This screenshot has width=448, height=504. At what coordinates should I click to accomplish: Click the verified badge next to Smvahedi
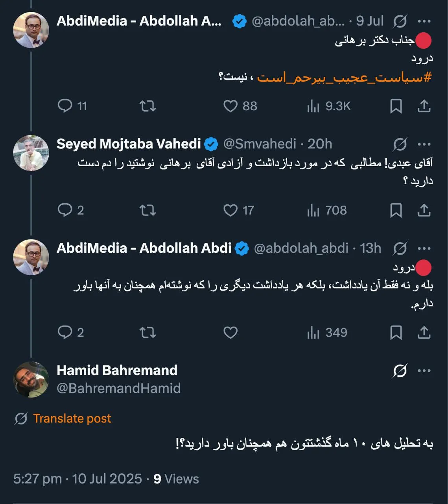[x=211, y=144]
